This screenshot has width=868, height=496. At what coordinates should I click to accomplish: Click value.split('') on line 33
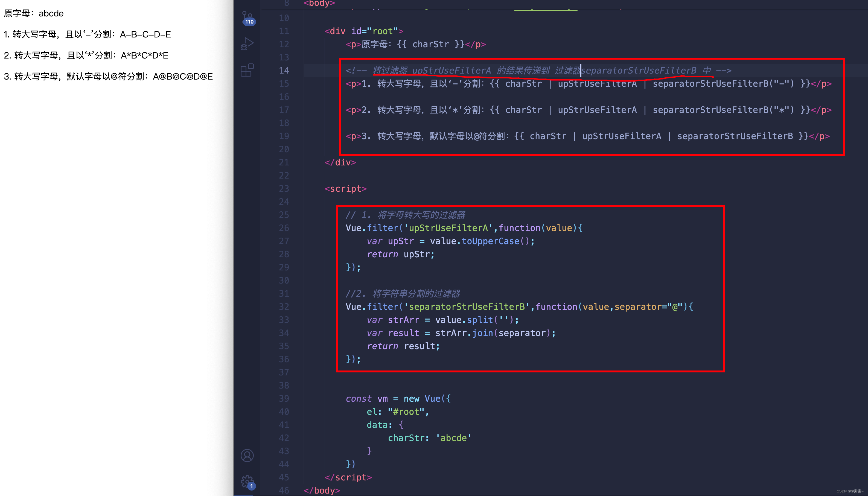click(x=474, y=320)
